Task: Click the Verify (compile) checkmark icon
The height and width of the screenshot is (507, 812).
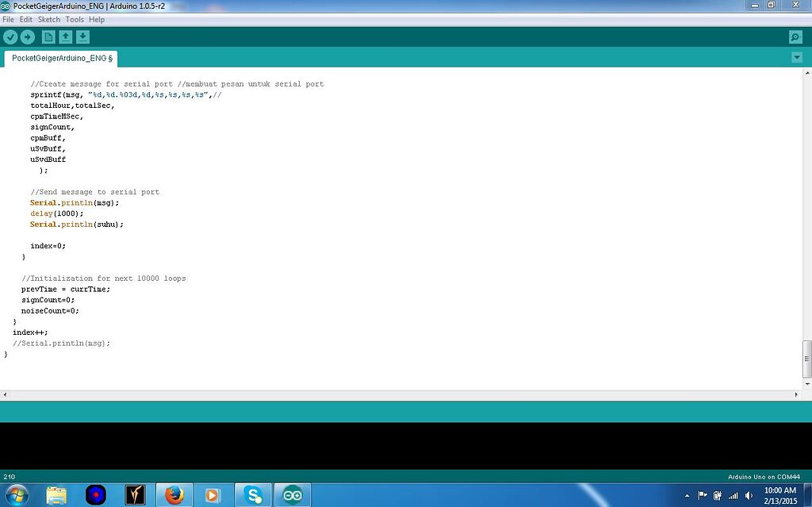Action: [10, 36]
